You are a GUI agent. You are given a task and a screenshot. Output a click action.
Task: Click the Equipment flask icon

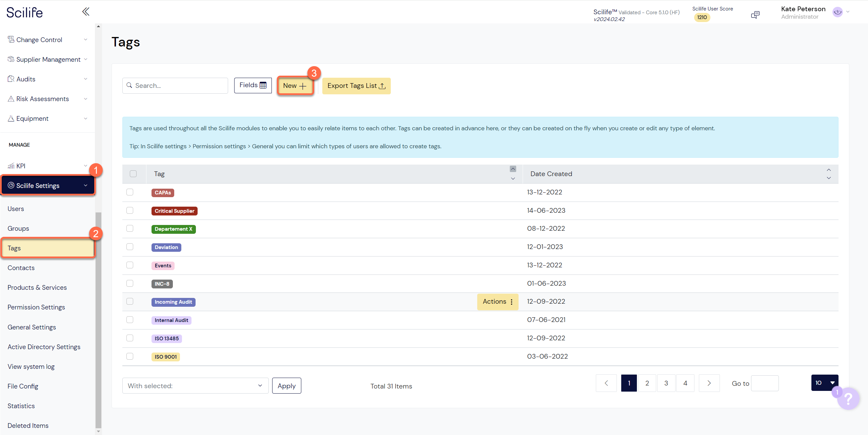coord(11,118)
